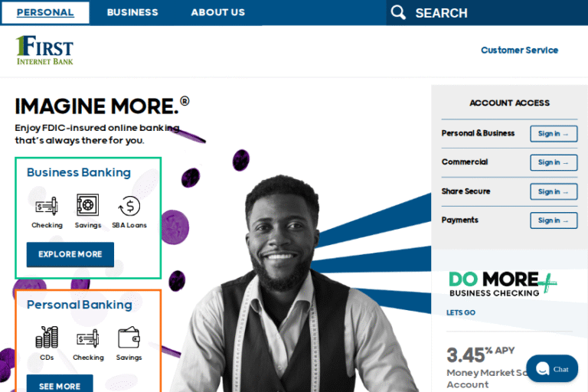Click the Business Banking Checking icon
This screenshot has width=588, height=392.
[x=47, y=205]
